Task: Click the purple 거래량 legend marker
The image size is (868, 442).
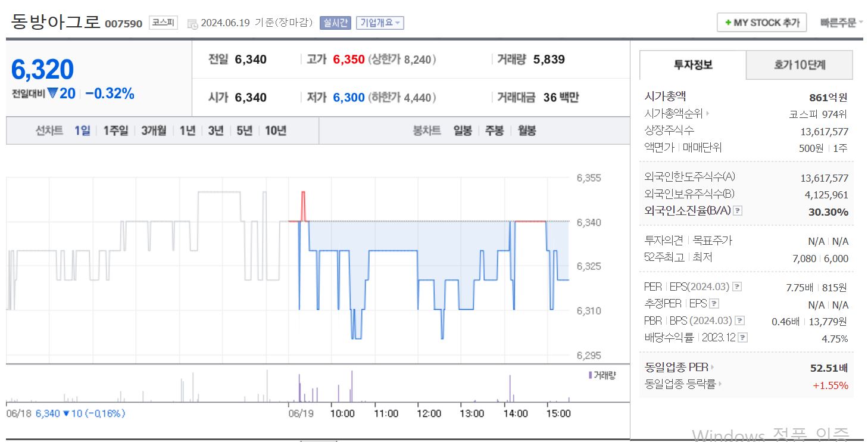Action: point(590,375)
